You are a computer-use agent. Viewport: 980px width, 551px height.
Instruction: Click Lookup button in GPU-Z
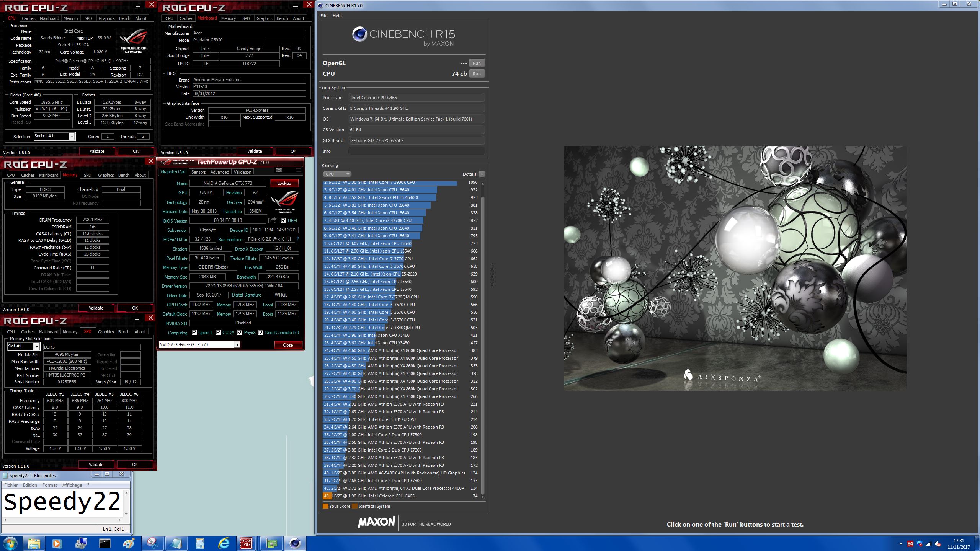[x=284, y=183]
